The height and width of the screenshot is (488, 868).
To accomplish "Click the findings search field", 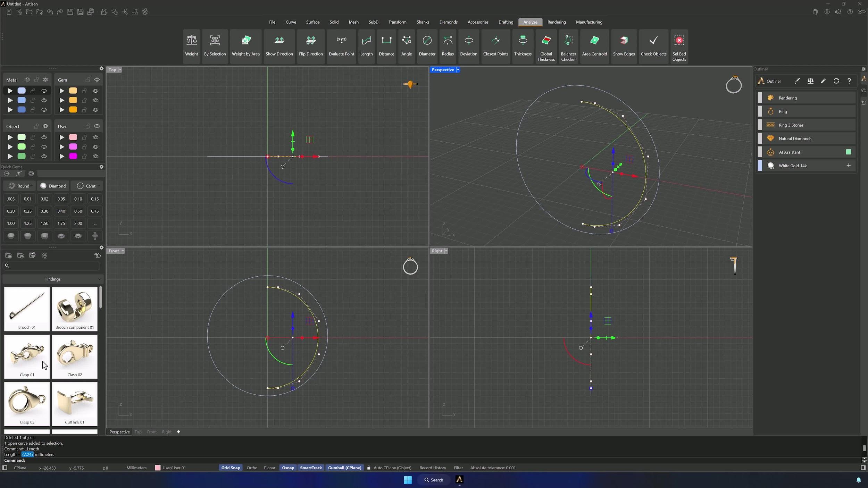I will (x=51, y=266).
